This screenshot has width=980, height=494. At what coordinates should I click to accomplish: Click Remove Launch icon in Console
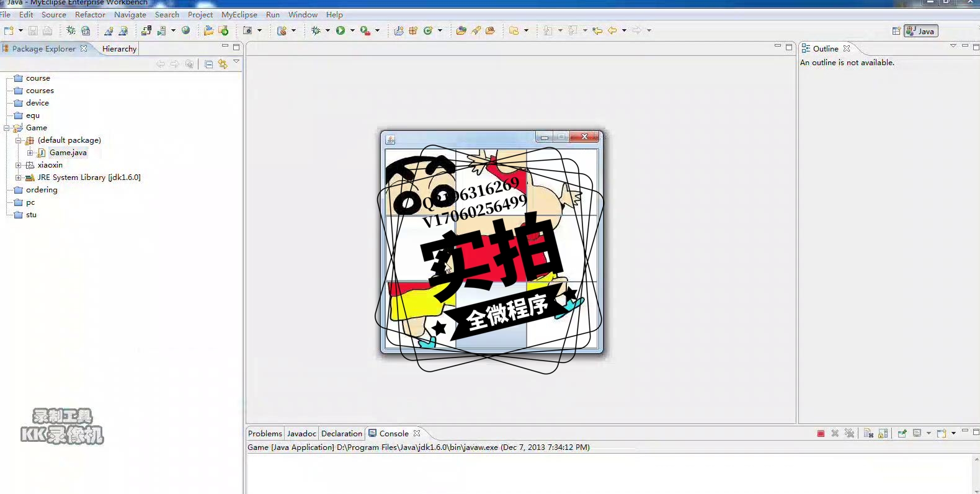[835, 433]
